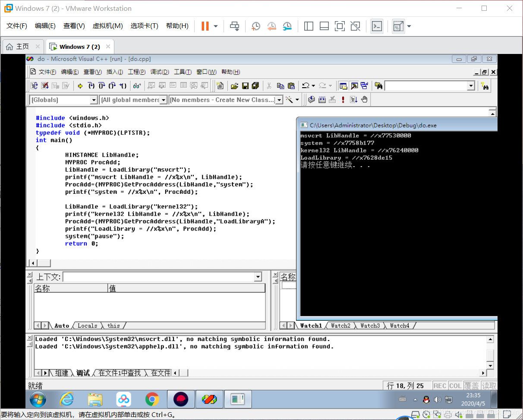Viewport: 523px width, 420px height.
Task: Click the Save All icon
Action: click(255, 86)
